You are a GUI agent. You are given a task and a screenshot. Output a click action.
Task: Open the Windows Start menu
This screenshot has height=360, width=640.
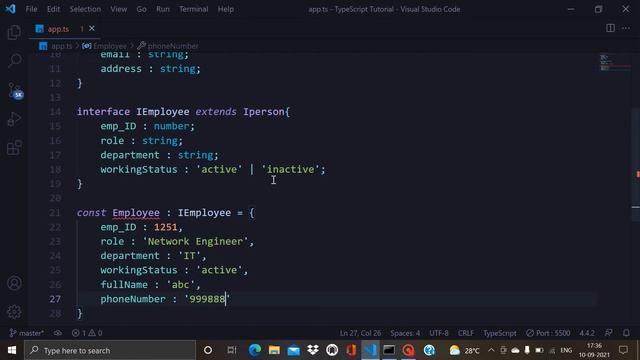(12, 350)
